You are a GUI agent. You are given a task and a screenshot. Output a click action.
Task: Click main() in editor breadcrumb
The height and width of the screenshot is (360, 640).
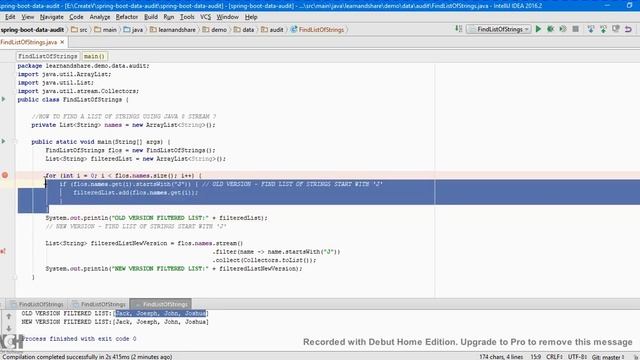point(94,56)
